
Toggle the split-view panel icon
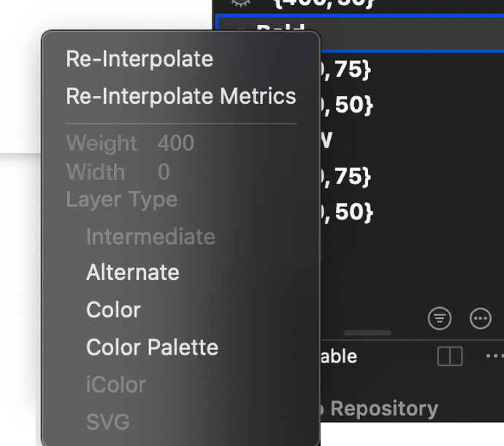[450, 356]
